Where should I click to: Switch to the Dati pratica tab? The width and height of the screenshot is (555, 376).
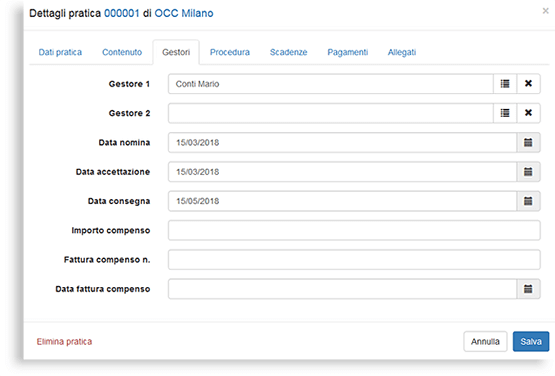pyautogui.click(x=60, y=52)
